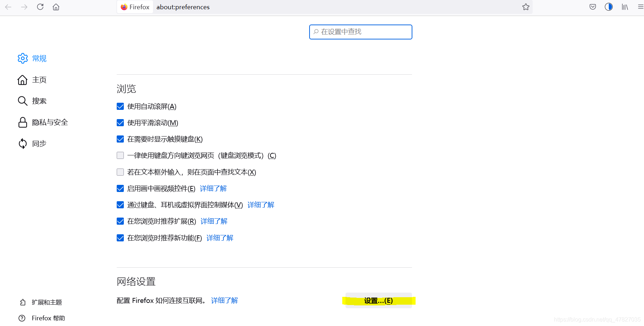This screenshot has height=326, width=644.
Task: Open 详细了解 link for 网络设置
Action: [225, 300]
